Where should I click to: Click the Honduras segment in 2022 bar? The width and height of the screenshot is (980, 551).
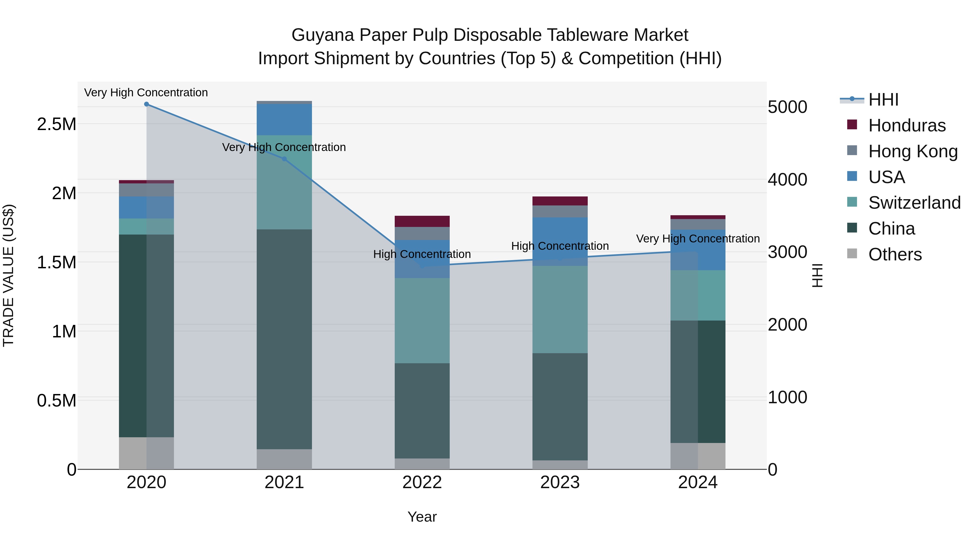(x=422, y=221)
